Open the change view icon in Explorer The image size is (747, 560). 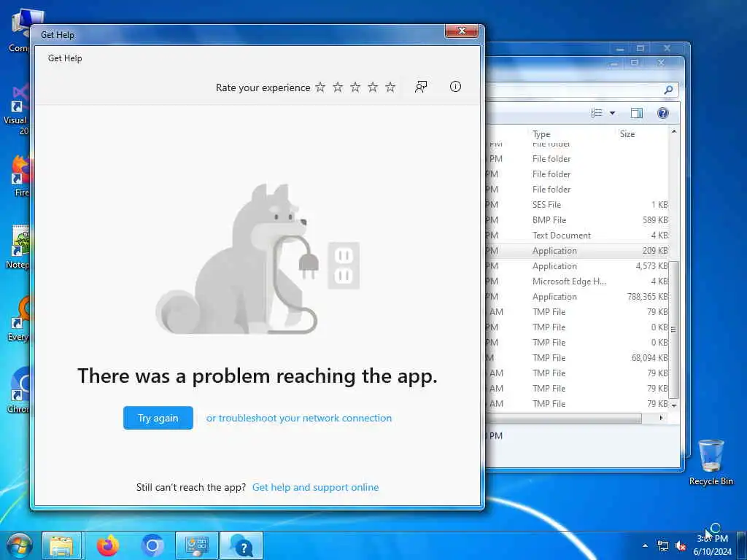coord(597,113)
